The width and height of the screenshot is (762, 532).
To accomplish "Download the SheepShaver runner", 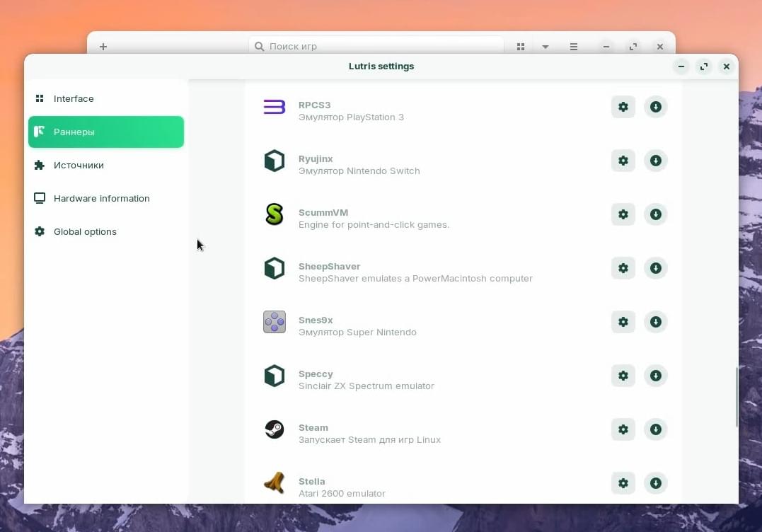I will (656, 268).
